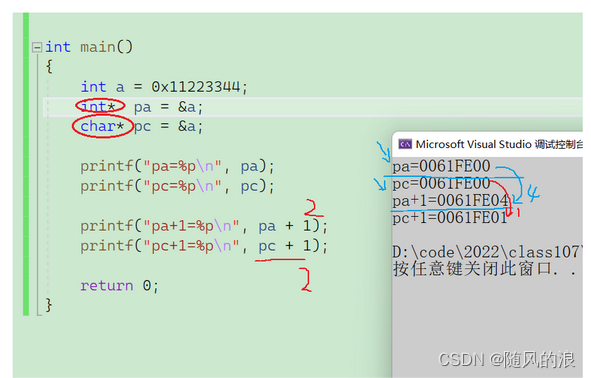Click console output 'pa=0061FE00'
The image size is (591, 378).
click(441, 166)
